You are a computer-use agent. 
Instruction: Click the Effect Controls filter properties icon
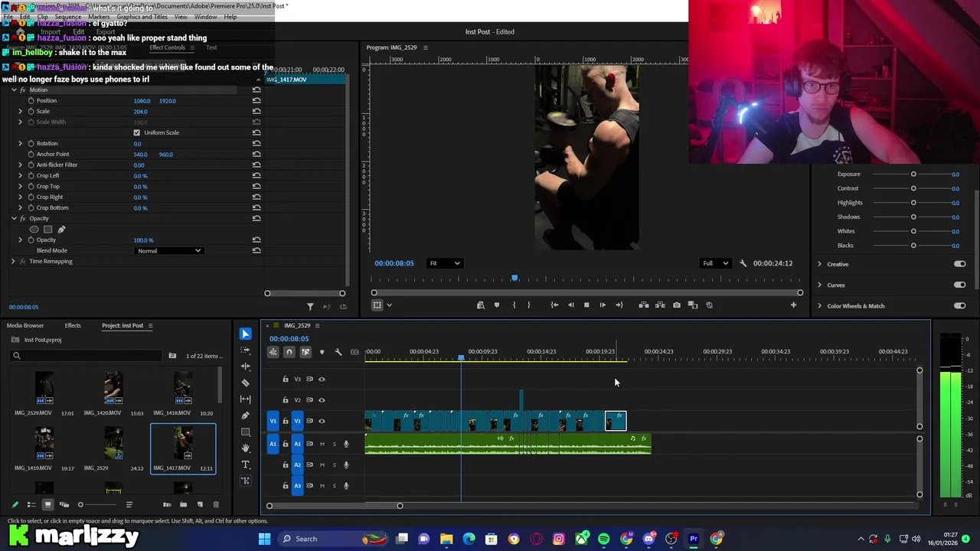[310, 307]
